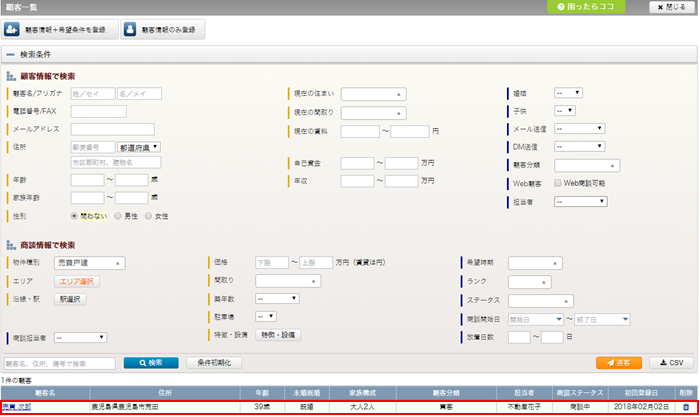700x417 pixels.
Task: Click the 条件初期化 reset button
Action: (x=214, y=363)
